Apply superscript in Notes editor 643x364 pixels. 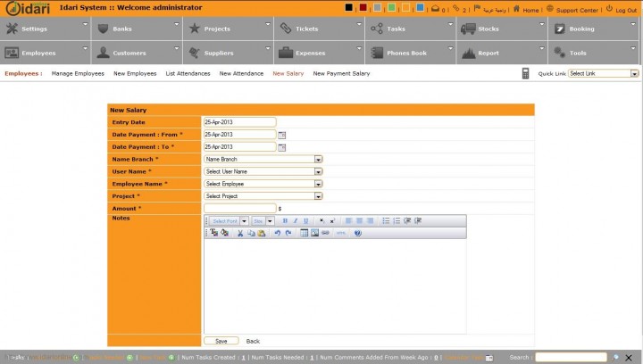coord(332,220)
